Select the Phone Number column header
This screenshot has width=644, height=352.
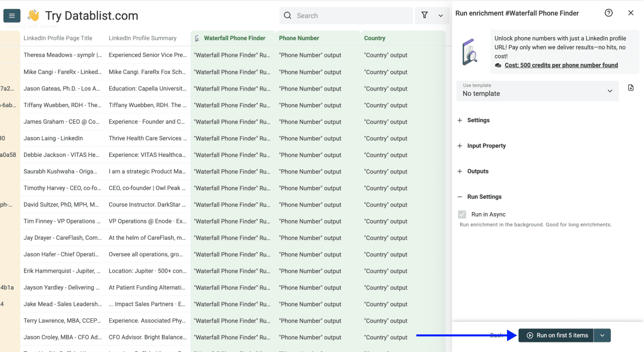coord(299,38)
